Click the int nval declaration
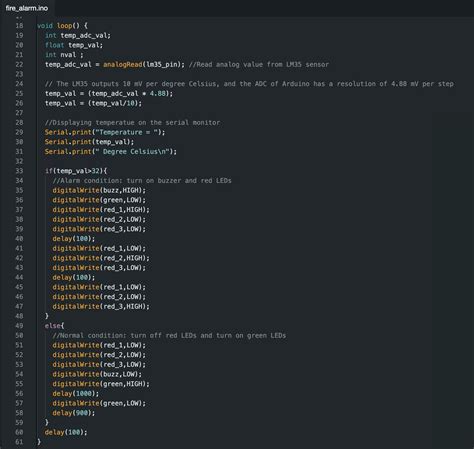The height and width of the screenshot is (449, 474). click(64, 55)
